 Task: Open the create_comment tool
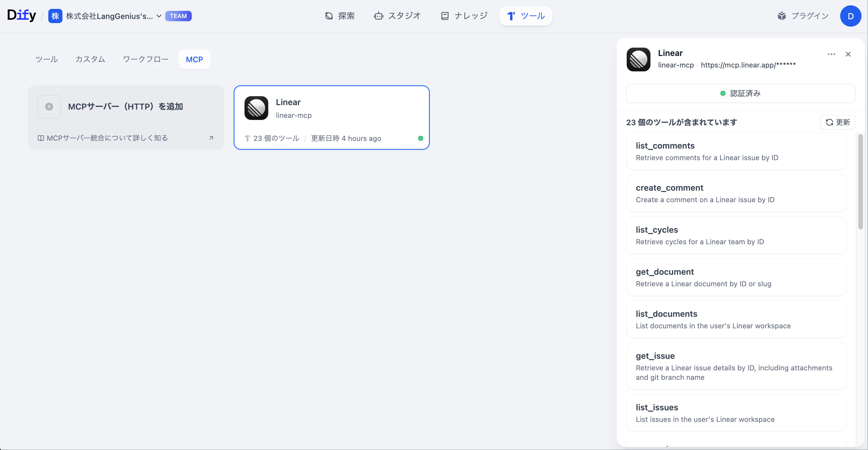click(736, 193)
